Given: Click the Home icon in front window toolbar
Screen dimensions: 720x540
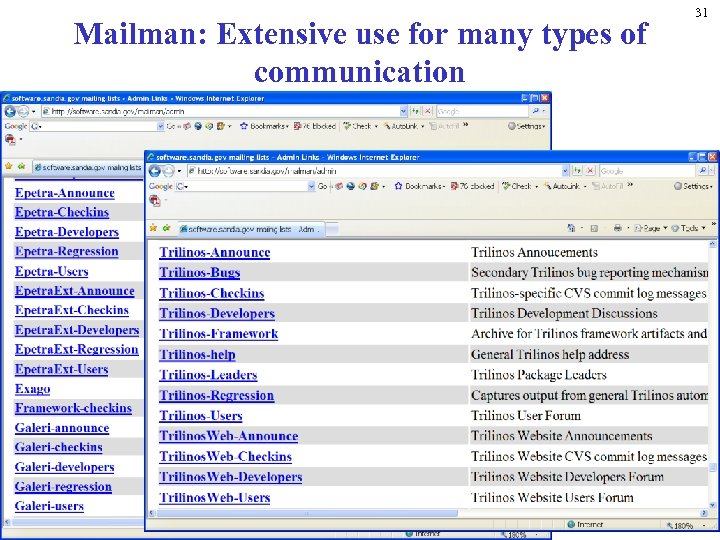Looking at the screenshot, I should [x=571, y=228].
